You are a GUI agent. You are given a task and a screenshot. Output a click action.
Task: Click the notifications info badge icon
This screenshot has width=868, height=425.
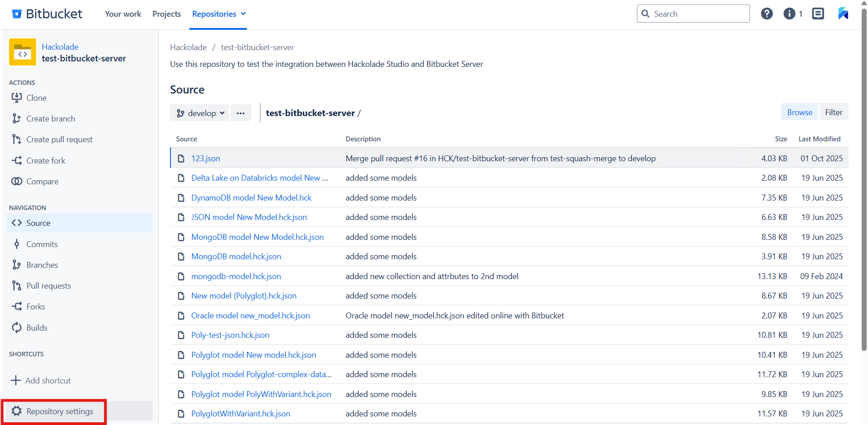point(789,14)
